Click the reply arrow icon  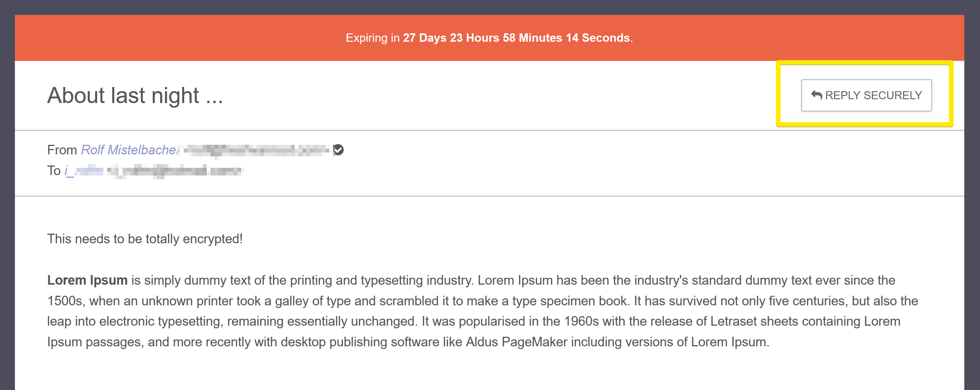coord(816,95)
